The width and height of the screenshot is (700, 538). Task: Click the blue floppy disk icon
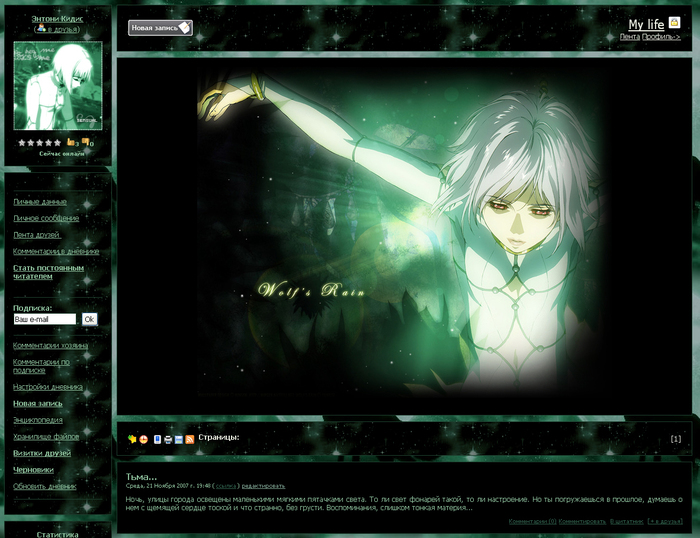(179, 440)
